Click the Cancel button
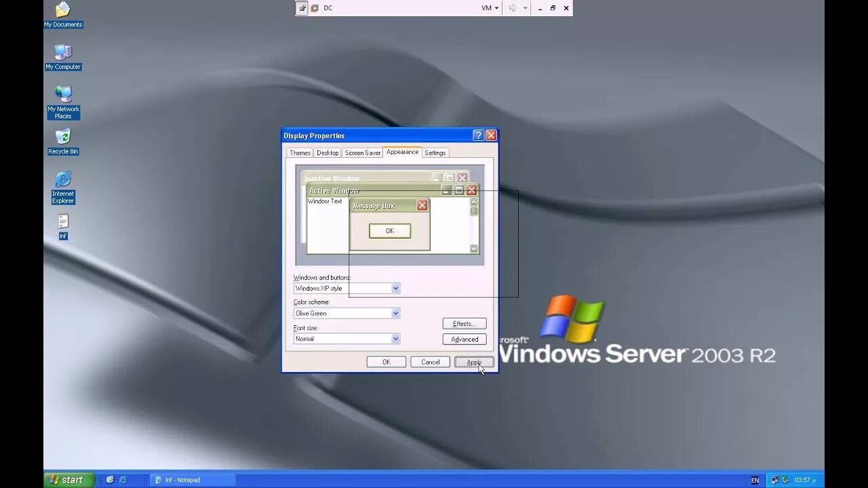 tap(431, 363)
